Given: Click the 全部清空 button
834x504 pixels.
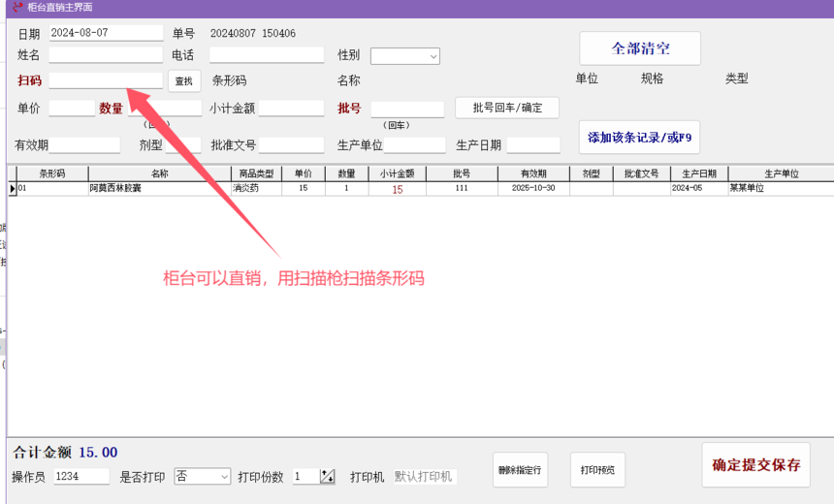Looking at the screenshot, I should [640, 48].
